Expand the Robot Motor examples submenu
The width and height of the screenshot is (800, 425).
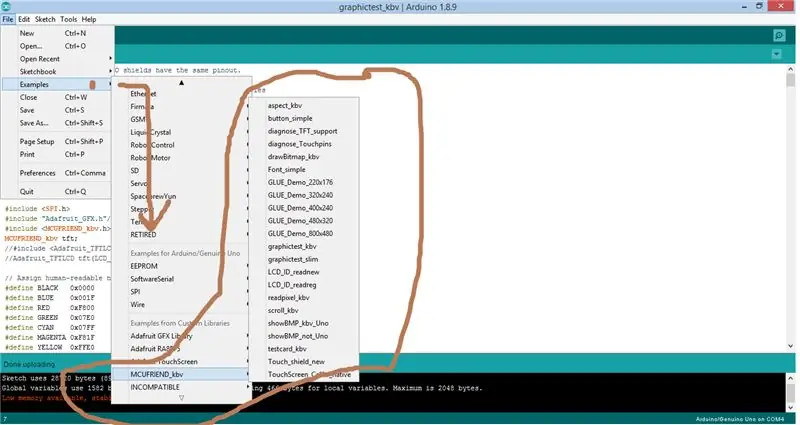click(182, 158)
